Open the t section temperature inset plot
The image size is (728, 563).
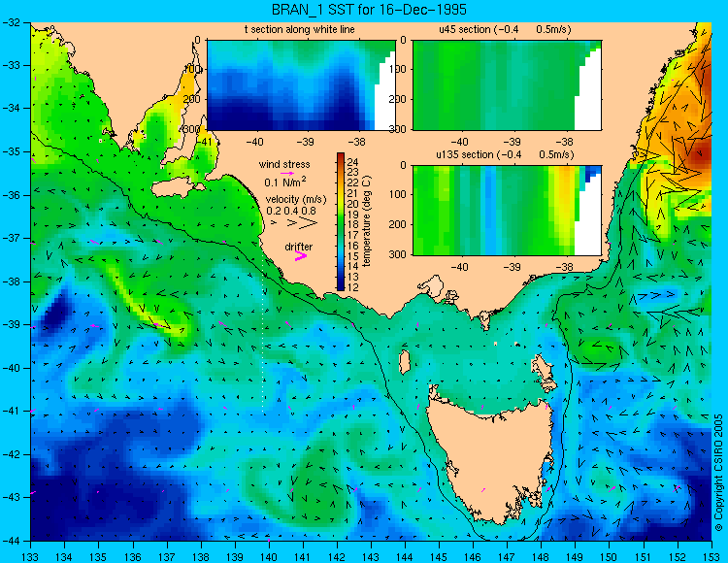[301, 85]
